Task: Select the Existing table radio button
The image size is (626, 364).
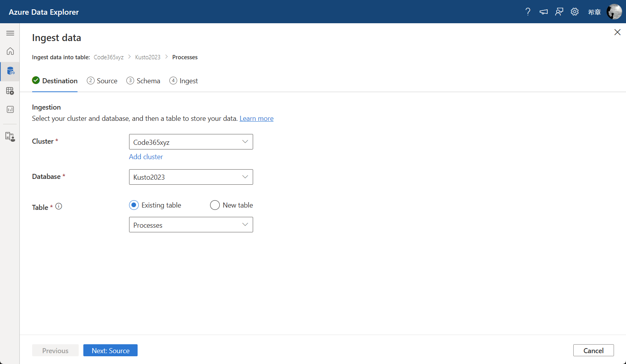Action: coord(134,205)
